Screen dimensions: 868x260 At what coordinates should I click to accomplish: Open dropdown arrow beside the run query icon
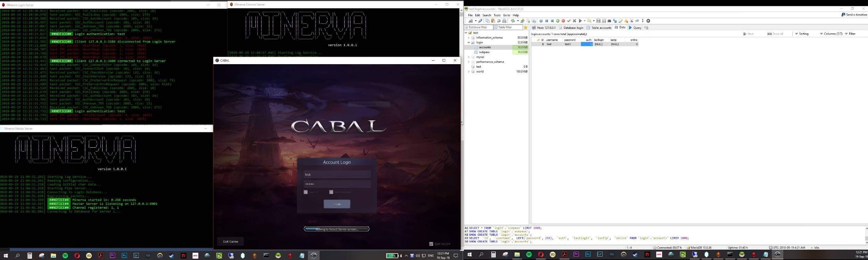584,21
